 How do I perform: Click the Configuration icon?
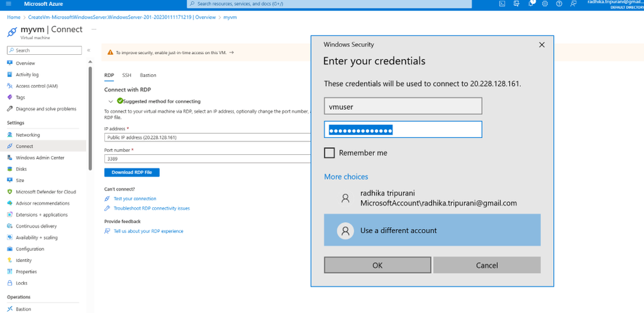(x=10, y=249)
